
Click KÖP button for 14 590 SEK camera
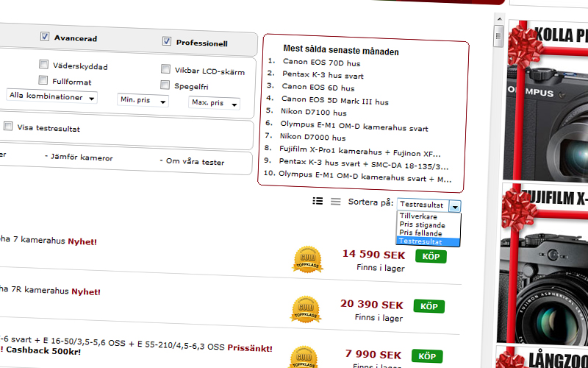pyautogui.click(x=431, y=256)
